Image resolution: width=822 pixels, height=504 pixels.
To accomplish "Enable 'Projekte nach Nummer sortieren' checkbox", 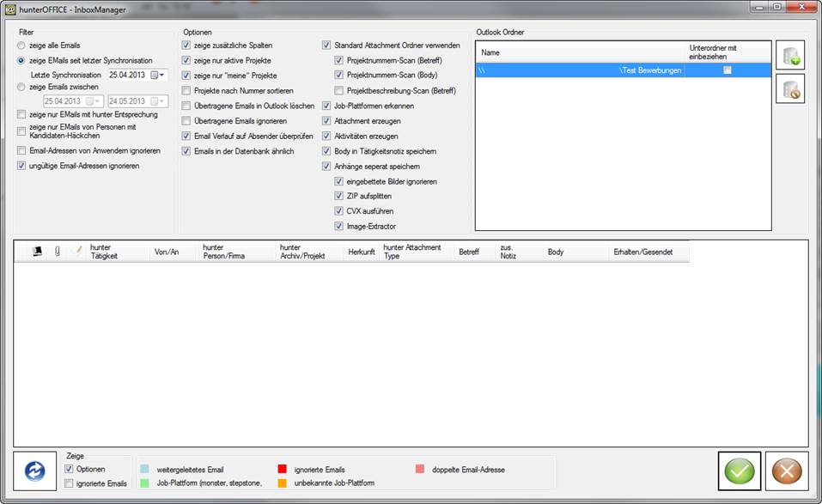I will 186,91.
